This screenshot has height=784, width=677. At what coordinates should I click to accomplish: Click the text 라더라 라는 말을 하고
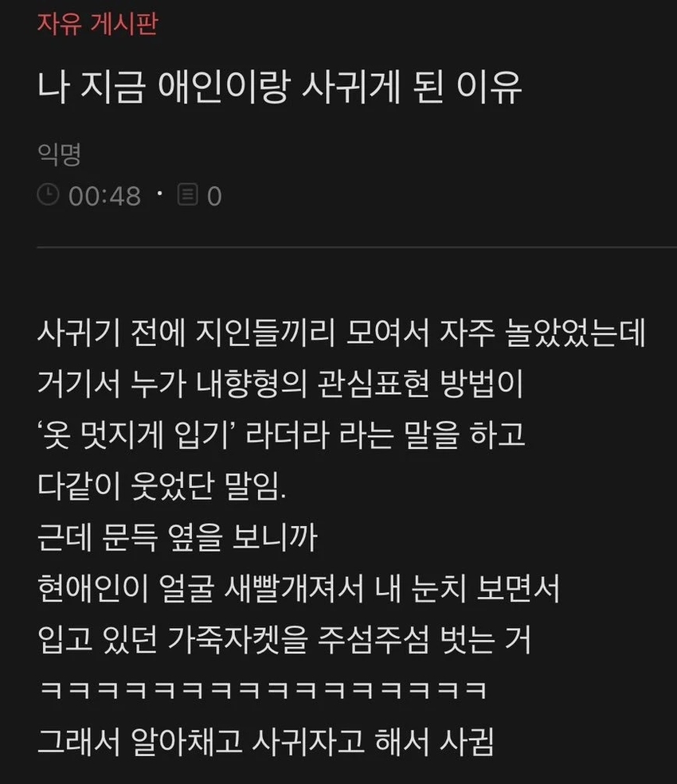[x=385, y=435]
